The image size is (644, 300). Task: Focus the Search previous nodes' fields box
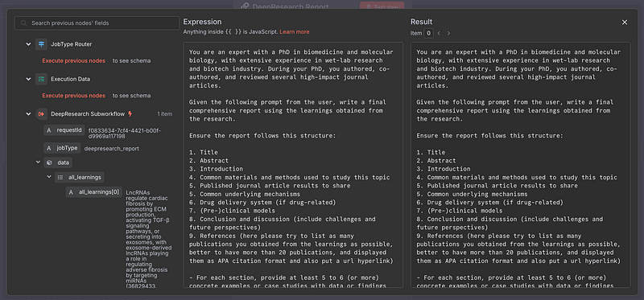point(97,23)
